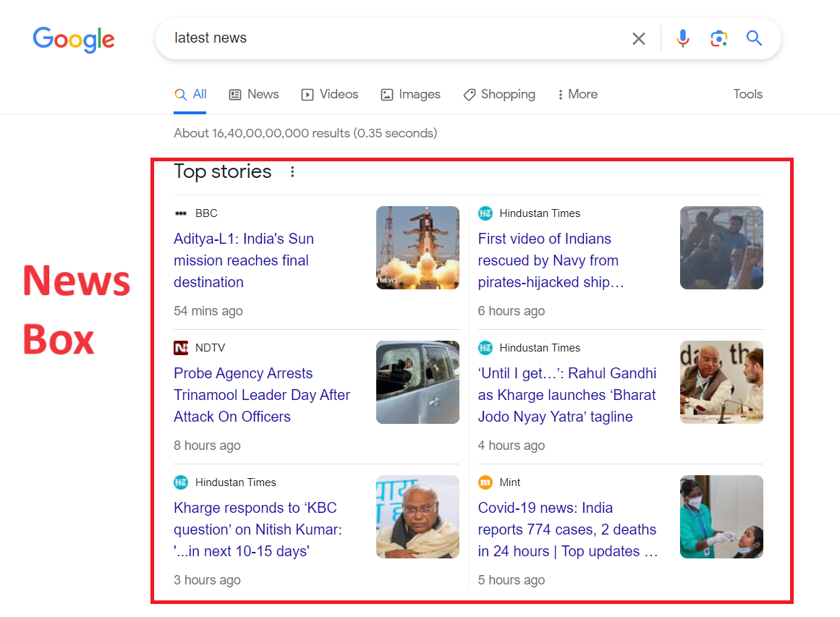This screenshot has height=617, width=840.
Task: Click the BBC source icon
Action: (x=181, y=213)
